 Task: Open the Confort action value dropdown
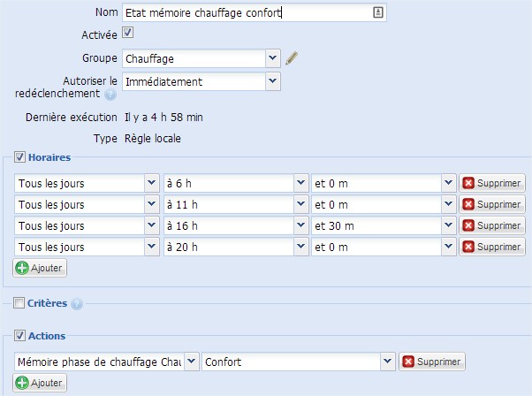(x=387, y=362)
